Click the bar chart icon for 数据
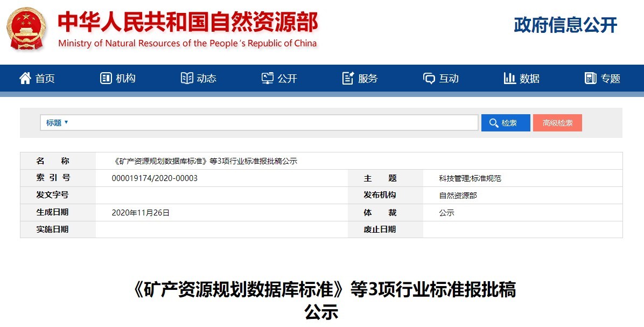The width and height of the screenshot is (644, 327). click(509, 78)
